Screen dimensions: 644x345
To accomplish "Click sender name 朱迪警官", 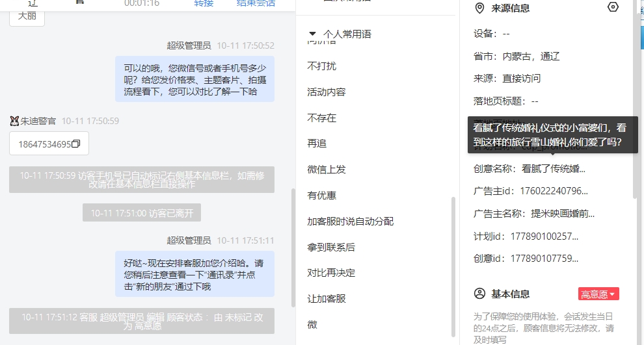I will (x=38, y=121).
